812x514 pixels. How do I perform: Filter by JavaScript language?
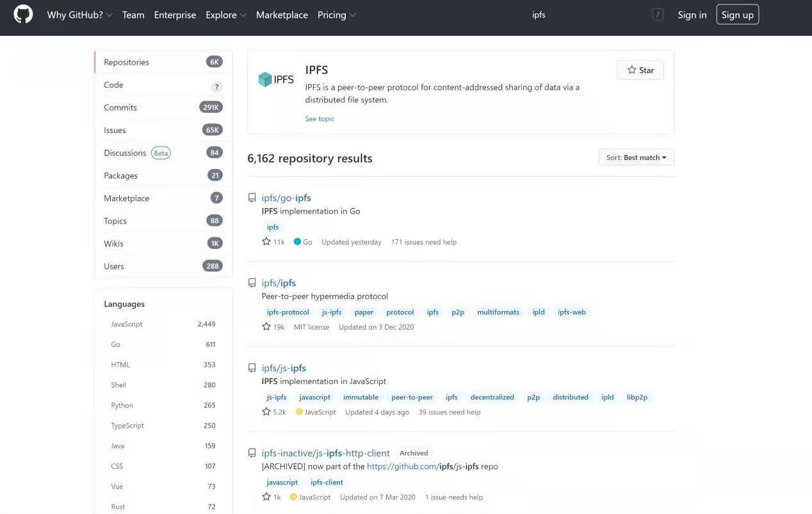tap(163, 325)
